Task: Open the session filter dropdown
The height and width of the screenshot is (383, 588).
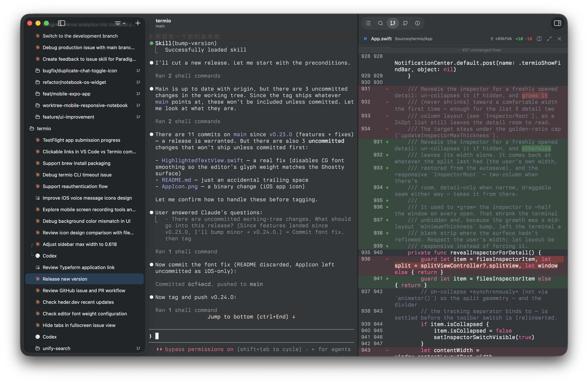Action: [120, 23]
